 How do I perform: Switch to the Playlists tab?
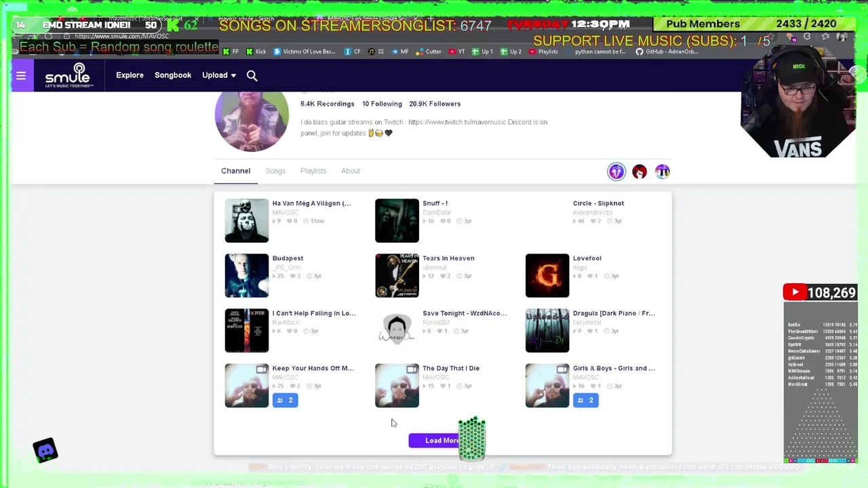pyautogui.click(x=313, y=171)
